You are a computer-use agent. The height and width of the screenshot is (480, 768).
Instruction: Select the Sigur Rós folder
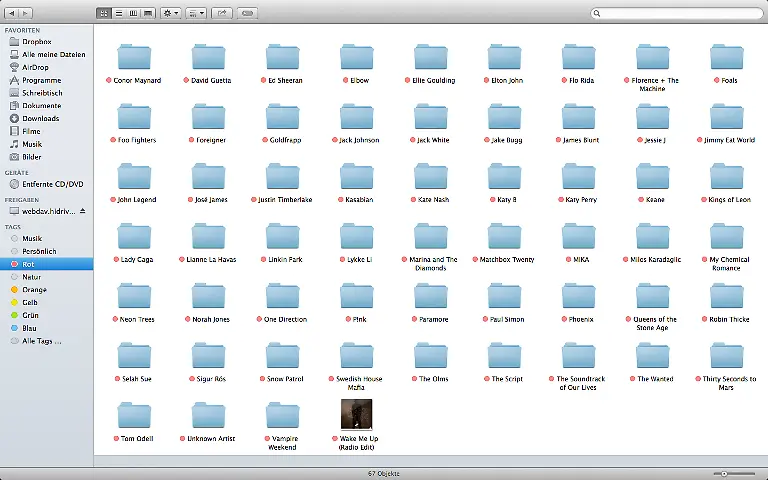click(x=208, y=356)
